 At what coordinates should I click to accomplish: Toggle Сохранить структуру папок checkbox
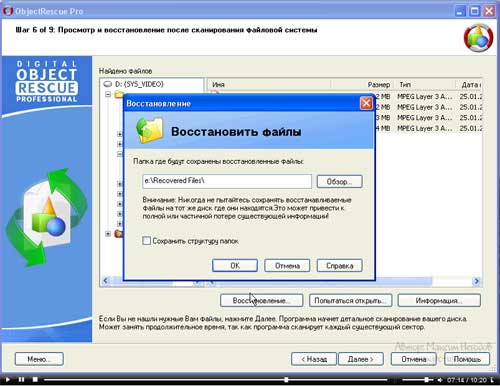click(x=146, y=241)
